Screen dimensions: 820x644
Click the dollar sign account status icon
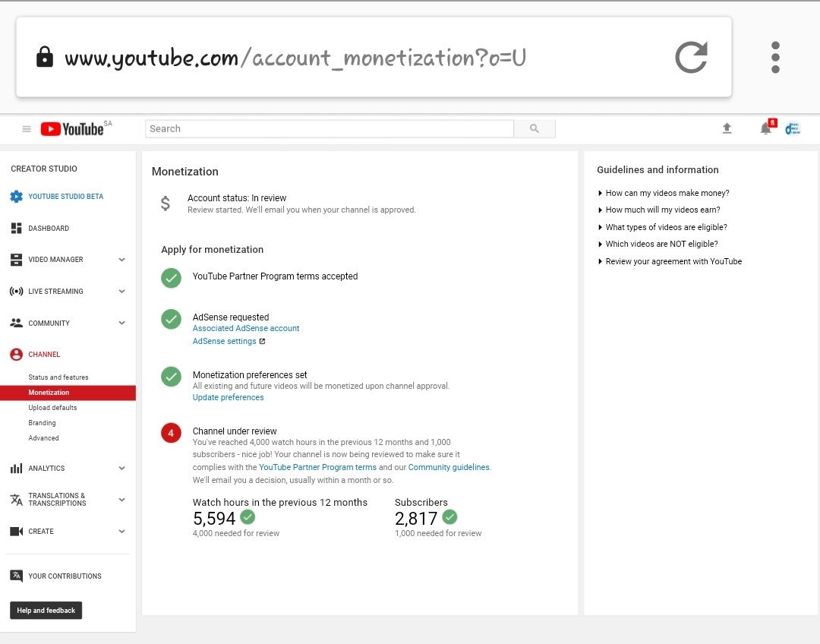pyautogui.click(x=165, y=203)
